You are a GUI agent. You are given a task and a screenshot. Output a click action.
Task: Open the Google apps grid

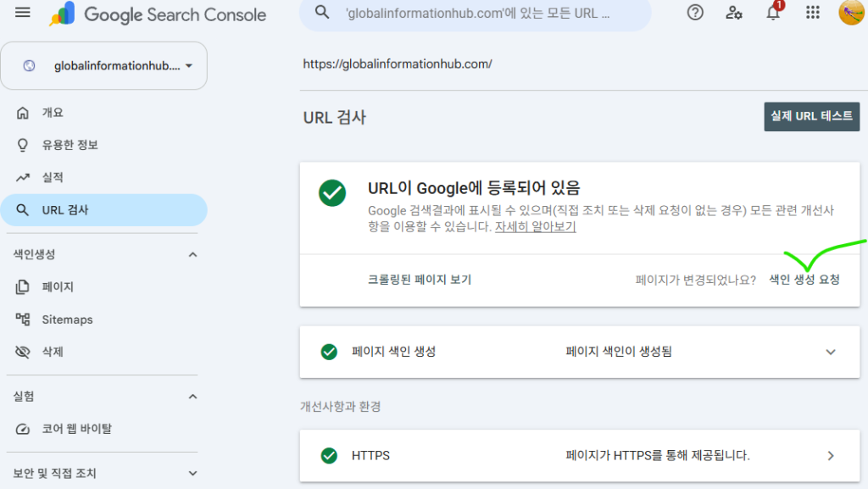tap(812, 12)
